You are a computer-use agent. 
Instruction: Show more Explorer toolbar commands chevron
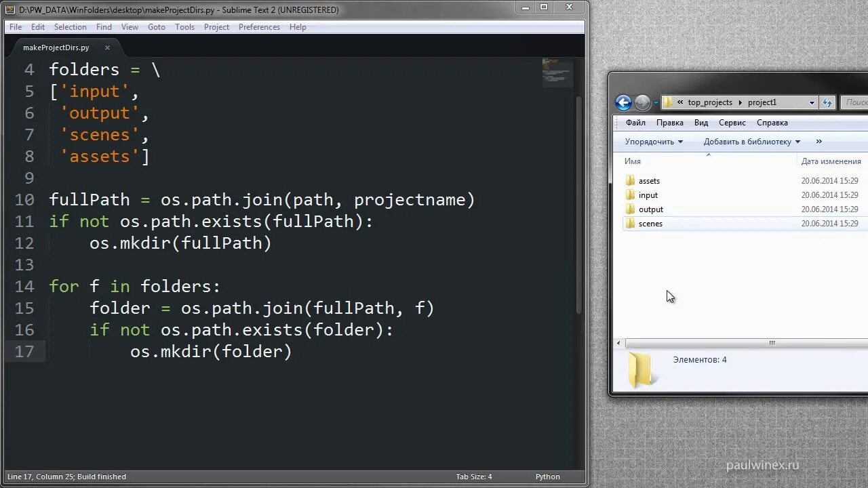click(x=818, y=142)
